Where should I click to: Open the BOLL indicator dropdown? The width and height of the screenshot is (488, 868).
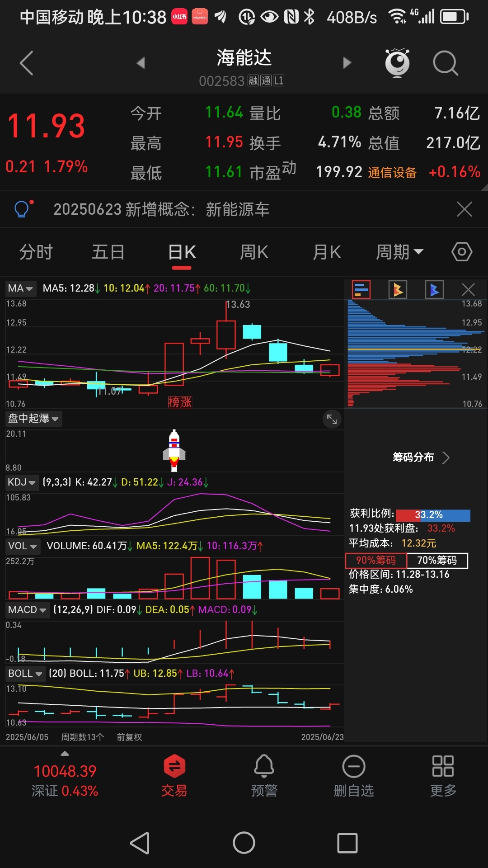point(25,674)
